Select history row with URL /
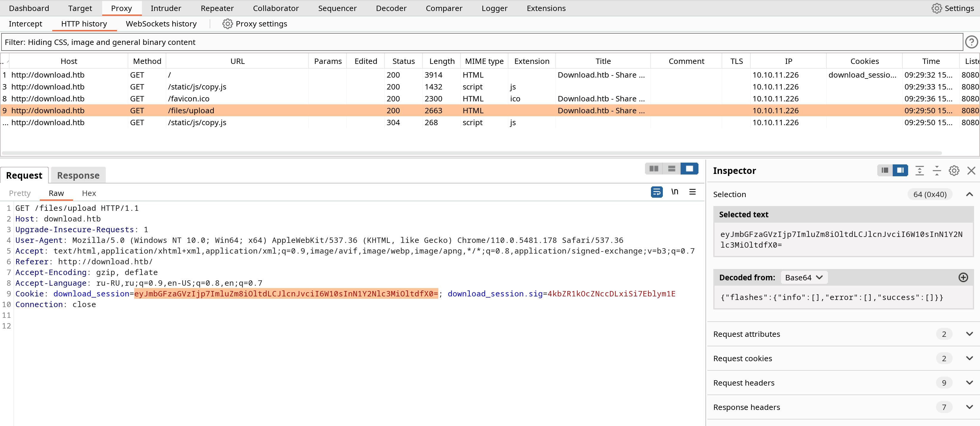The width and height of the screenshot is (980, 426). 490,75
